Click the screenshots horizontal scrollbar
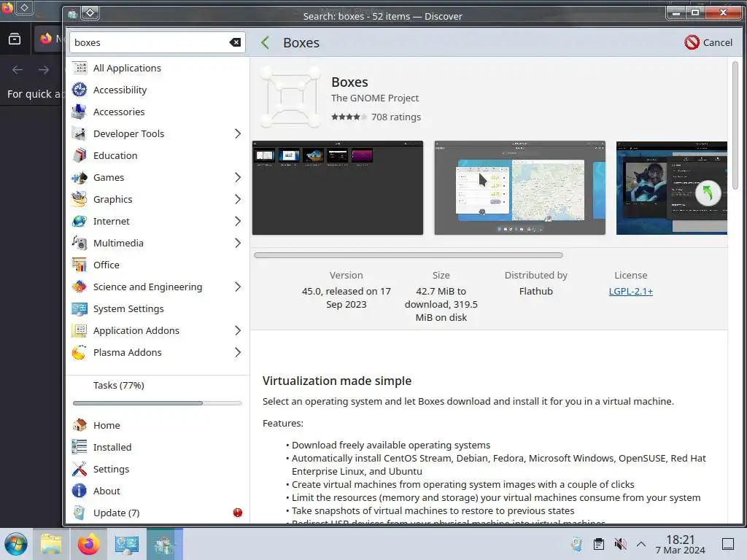 click(409, 255)
